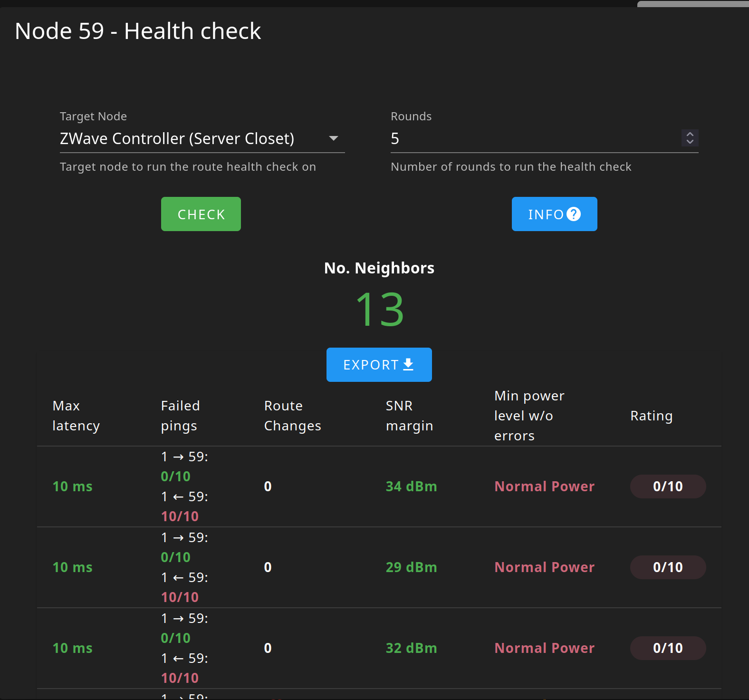This screenshot has height=700, width=749.
Task: Select the 34 dBm SNR margin value
Action: coord(411,486)
